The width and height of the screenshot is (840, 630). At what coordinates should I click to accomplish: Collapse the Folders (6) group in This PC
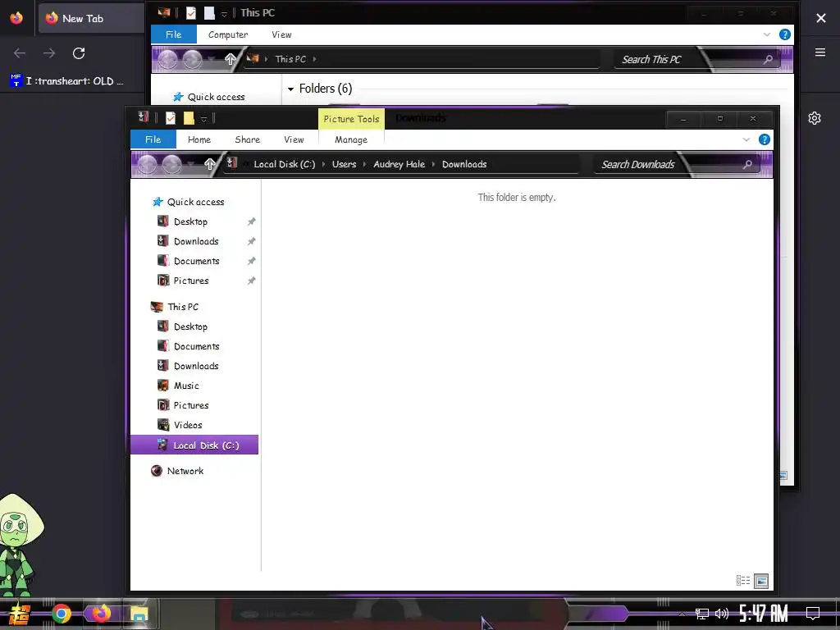click(x=291, y=89)
